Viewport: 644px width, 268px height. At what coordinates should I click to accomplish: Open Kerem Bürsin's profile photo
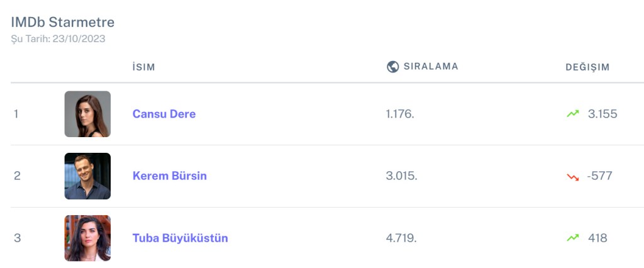87,176
